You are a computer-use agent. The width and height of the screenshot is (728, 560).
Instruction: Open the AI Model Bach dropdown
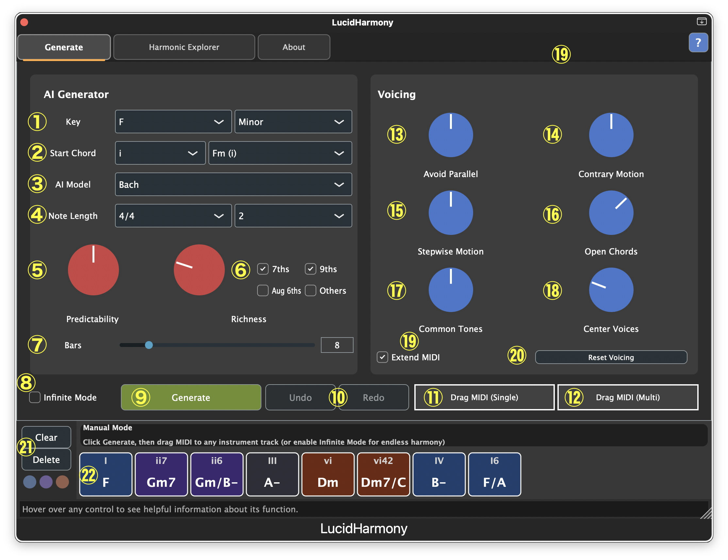pos(233,184)
